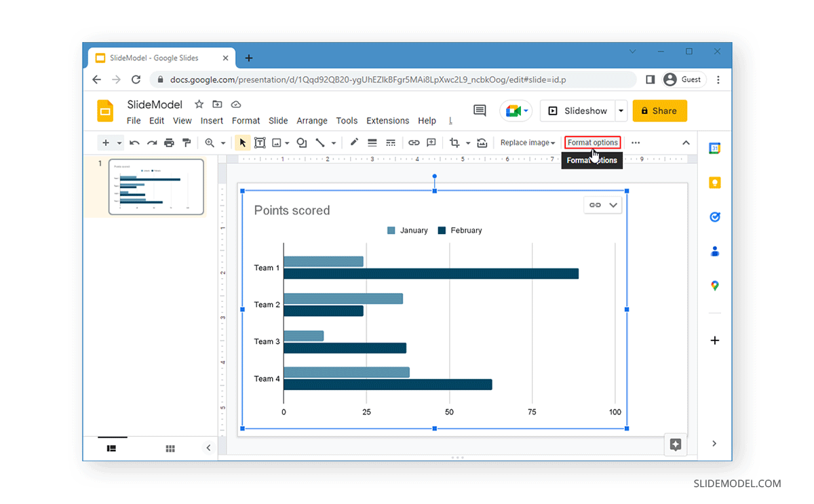Hide the menus with the up chevron
814x504 pixels.
(686, 143)
